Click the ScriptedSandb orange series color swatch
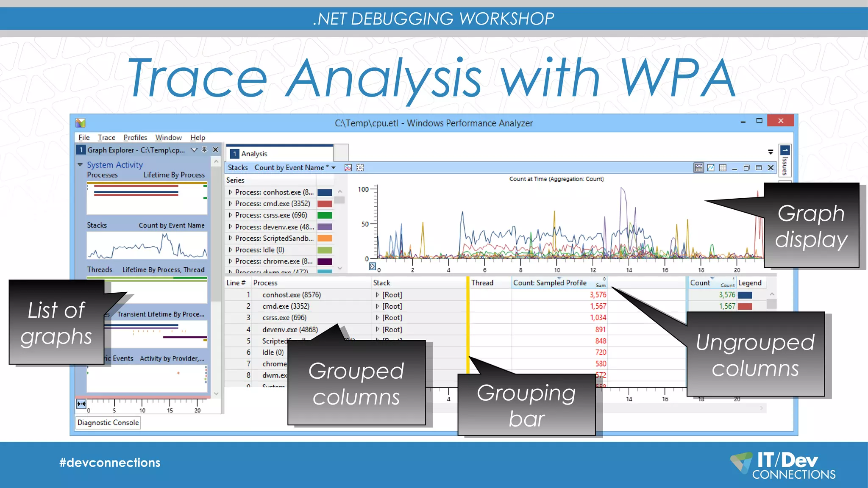Viewport: 868px width, 488px height. 325,238
